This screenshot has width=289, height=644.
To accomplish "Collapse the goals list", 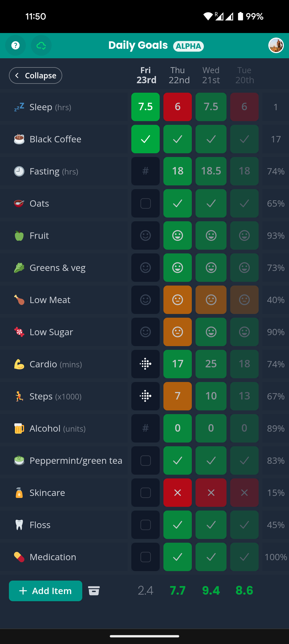I will (35, 75).
